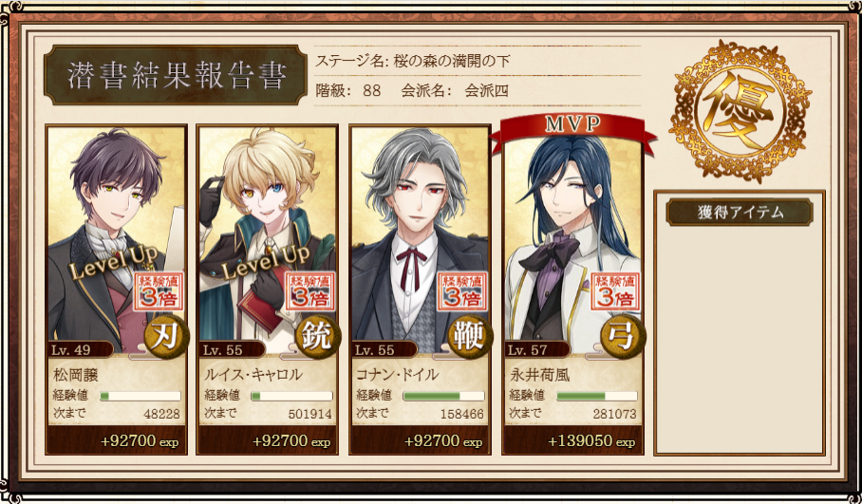Click the 経験値3倍 stamp on 永井荷風's card
Viewport: 862px width, 504px height.
click(x=615, y=291)
